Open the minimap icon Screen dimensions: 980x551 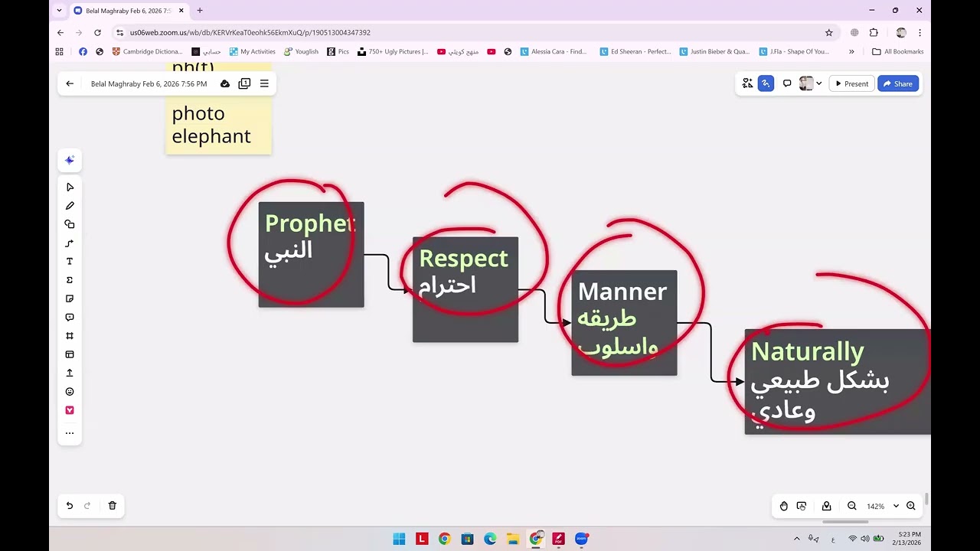coord(827,506)
